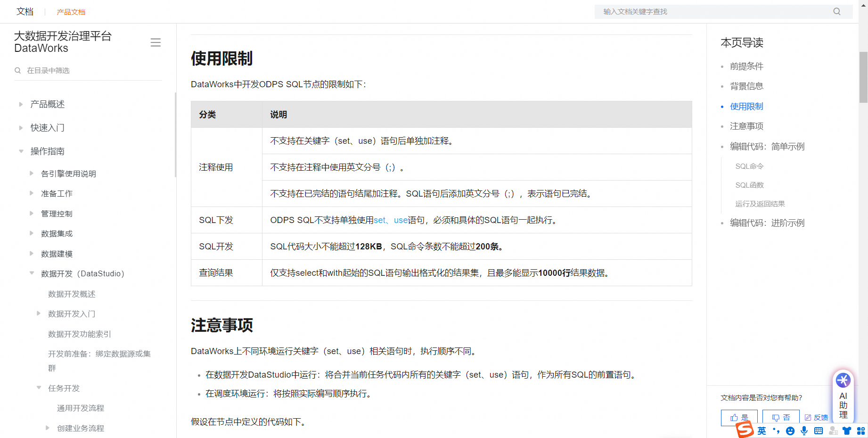Open the 数据开发概述 page
This screenshot has height=438, width=868.
(72, 294)
